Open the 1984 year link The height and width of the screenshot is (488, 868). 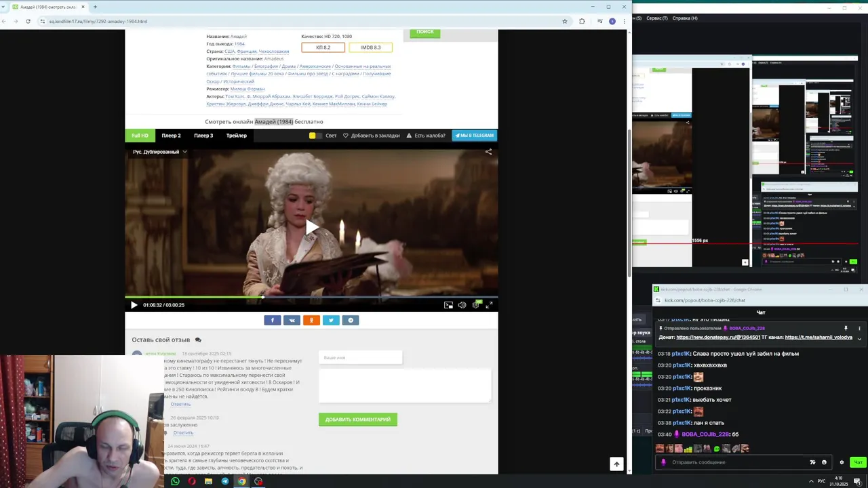point(239,43)
